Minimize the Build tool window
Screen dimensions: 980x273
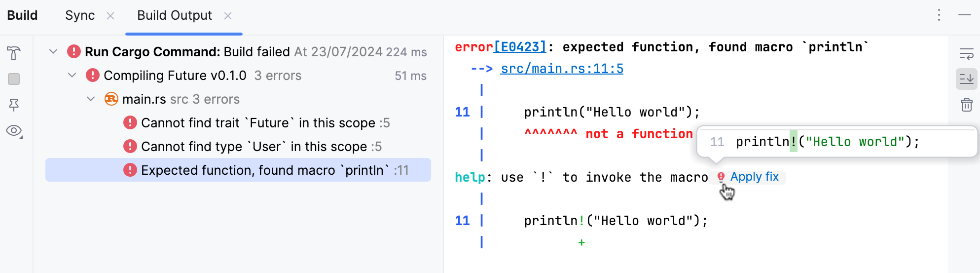coord(965,15)
